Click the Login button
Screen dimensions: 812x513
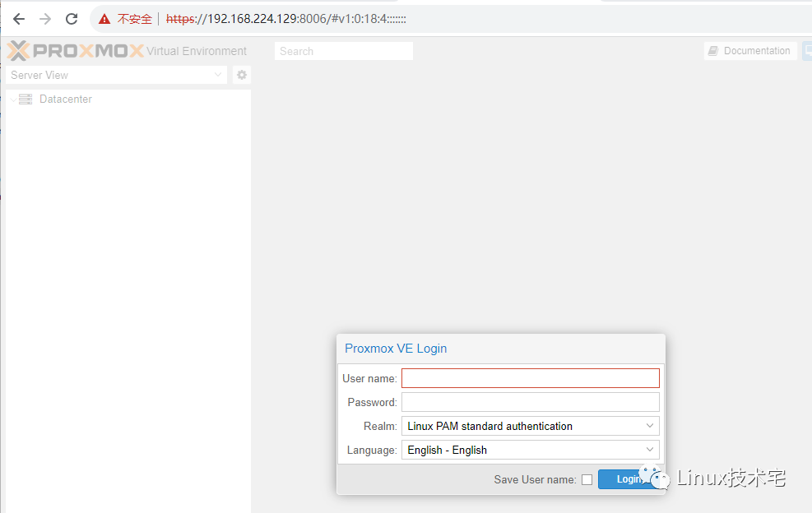pyautogui.click(x=629, y=479)
